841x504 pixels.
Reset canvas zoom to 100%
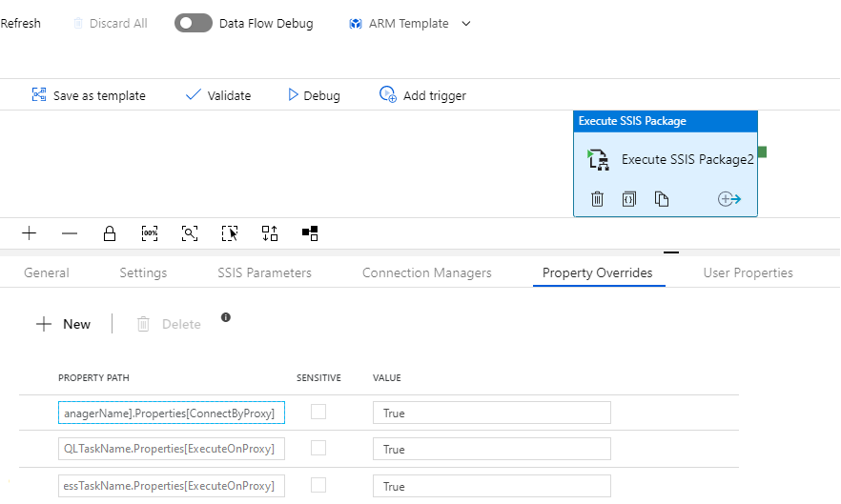pos(150,233)
